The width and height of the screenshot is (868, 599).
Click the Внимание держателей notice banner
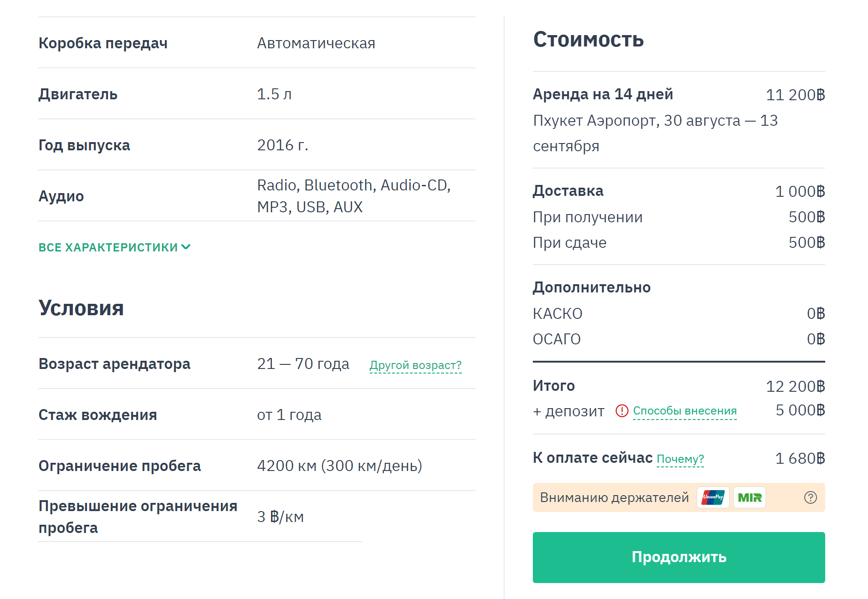tap(679, 497)
